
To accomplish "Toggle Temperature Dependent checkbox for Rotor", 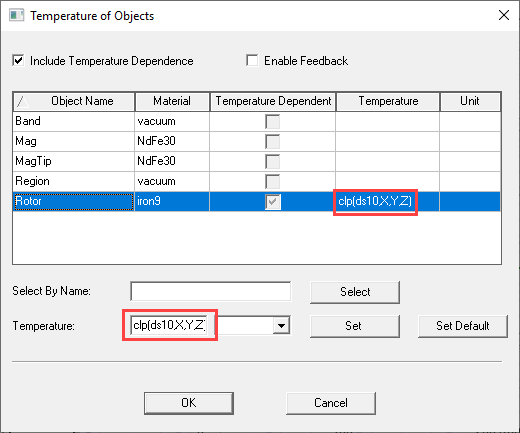I will coord(273,202).
